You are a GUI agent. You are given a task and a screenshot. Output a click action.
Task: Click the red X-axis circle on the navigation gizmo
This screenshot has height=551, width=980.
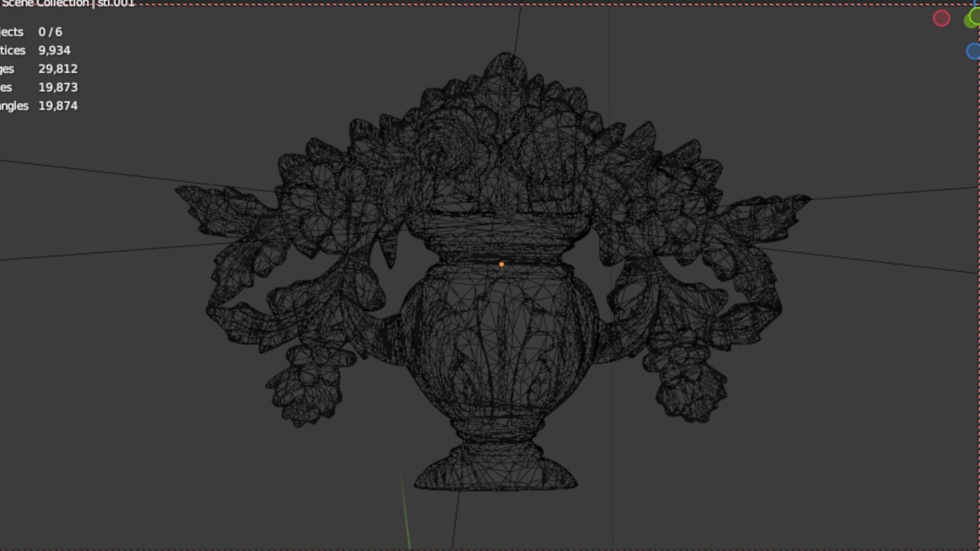[x=941, y=18]
